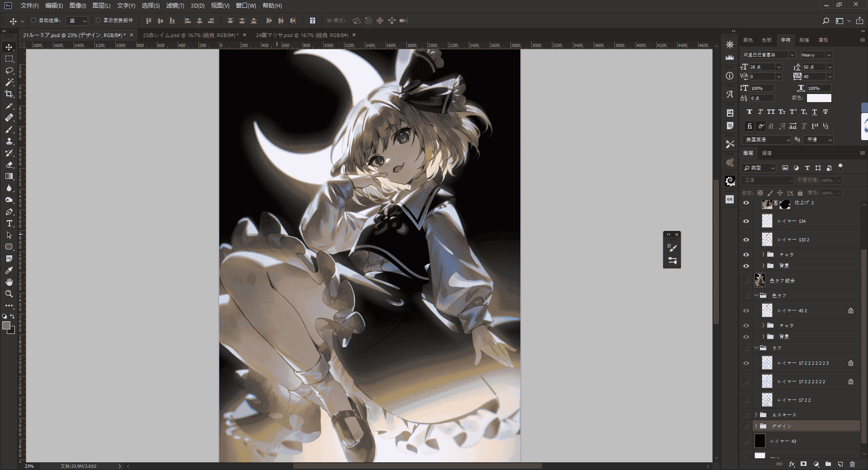Click the layer style fx icon
The height and width of the screenshot is (470, 868).
point(792,464)
